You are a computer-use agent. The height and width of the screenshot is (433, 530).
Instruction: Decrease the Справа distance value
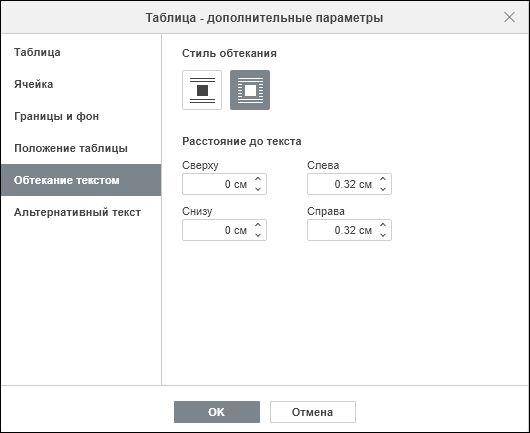383,235
